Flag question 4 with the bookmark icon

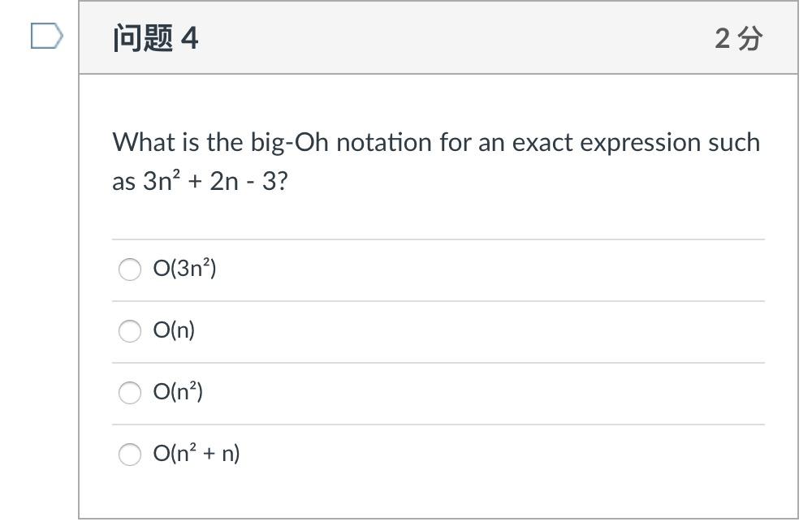pos(46,36)
